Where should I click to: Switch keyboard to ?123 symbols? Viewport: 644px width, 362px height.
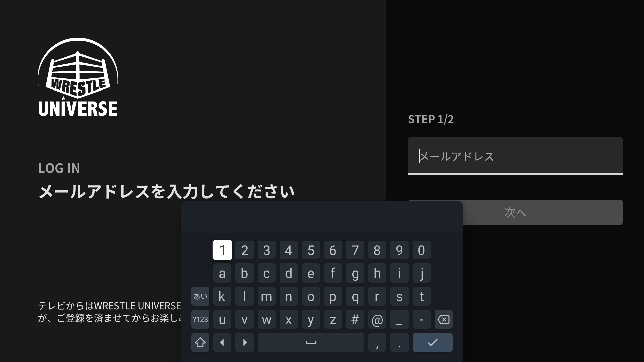[200, 319]
